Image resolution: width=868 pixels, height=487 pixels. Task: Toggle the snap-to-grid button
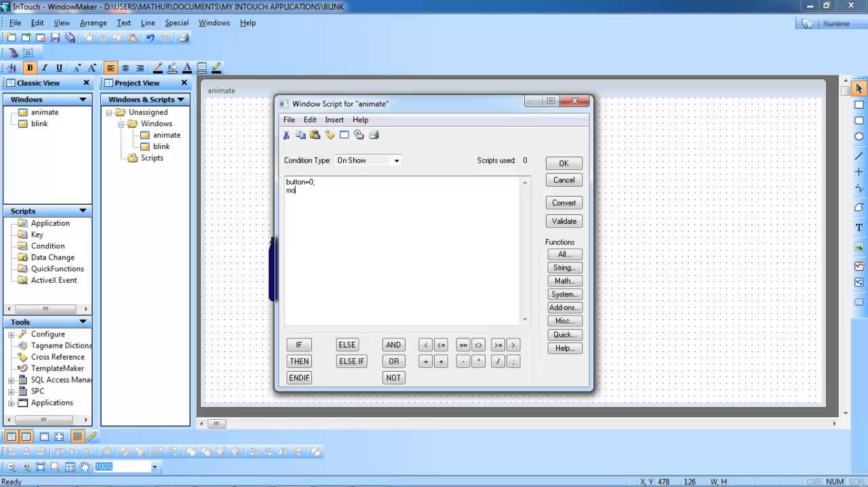(77, 437)
